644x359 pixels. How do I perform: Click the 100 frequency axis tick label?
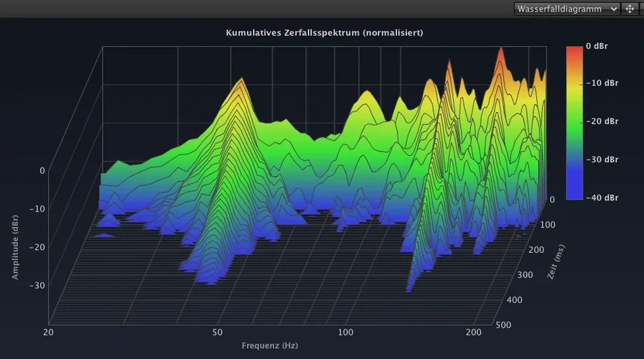click(345, 332)
